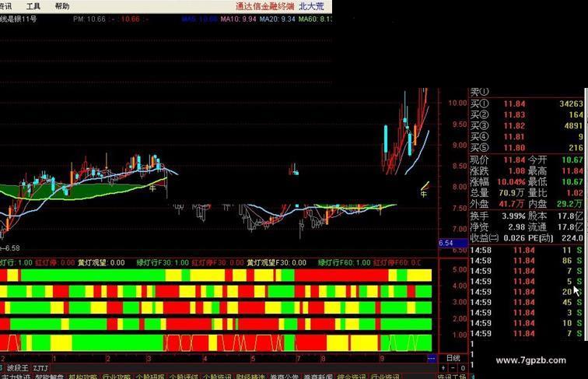Select the 买⑤ 11.80 order book row
Image resolution: width=588 pixels, height=379 pixels.
[527, 147]
